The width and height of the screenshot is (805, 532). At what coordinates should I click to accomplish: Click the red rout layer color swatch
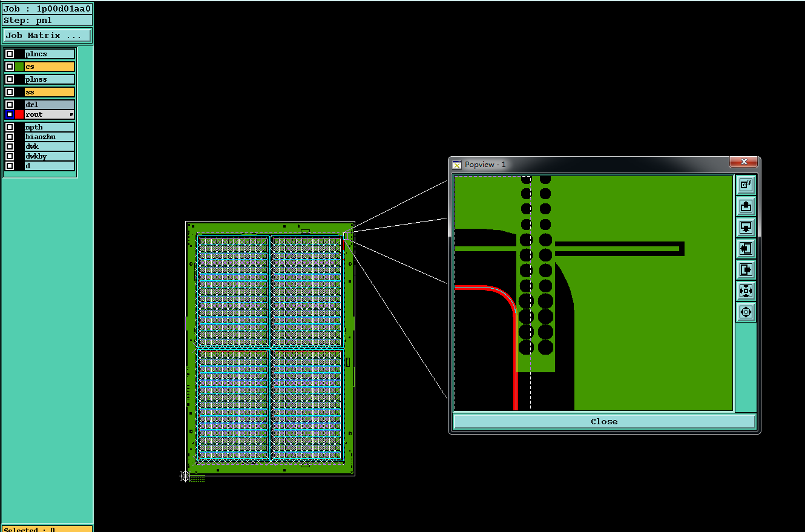click(19, 114)
